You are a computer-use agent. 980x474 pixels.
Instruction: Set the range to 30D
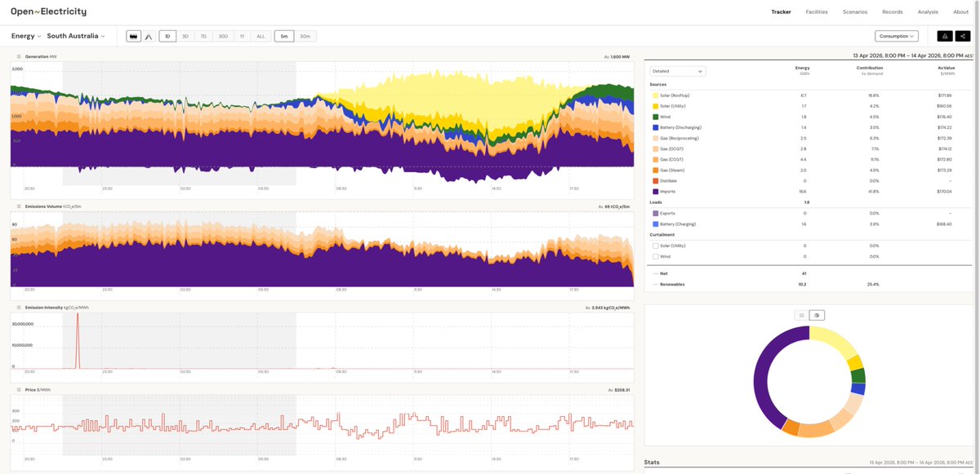(223, 36)
